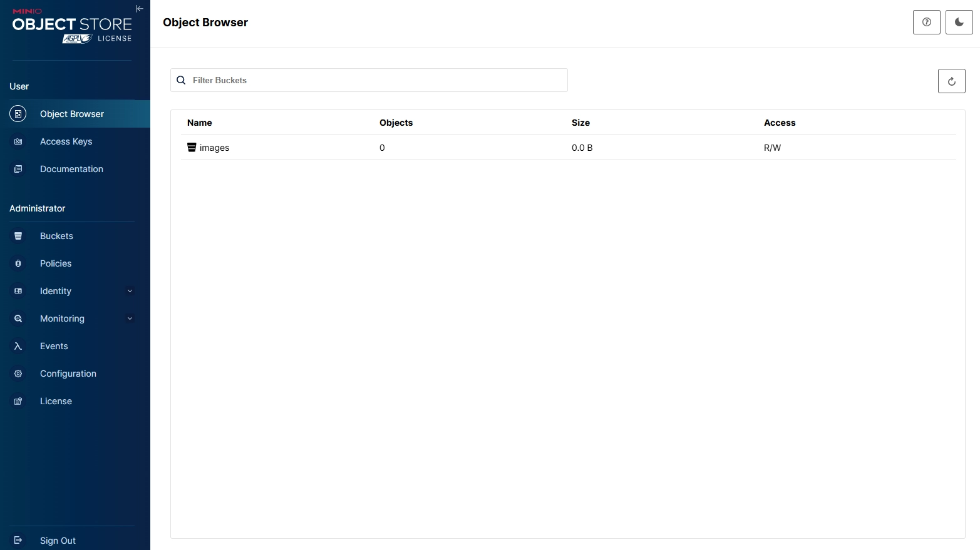Click the images bucket icon

point(192,148)
